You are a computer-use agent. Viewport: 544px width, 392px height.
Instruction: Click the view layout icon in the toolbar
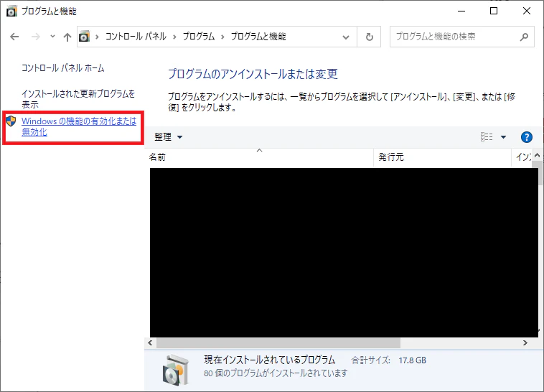487,137
